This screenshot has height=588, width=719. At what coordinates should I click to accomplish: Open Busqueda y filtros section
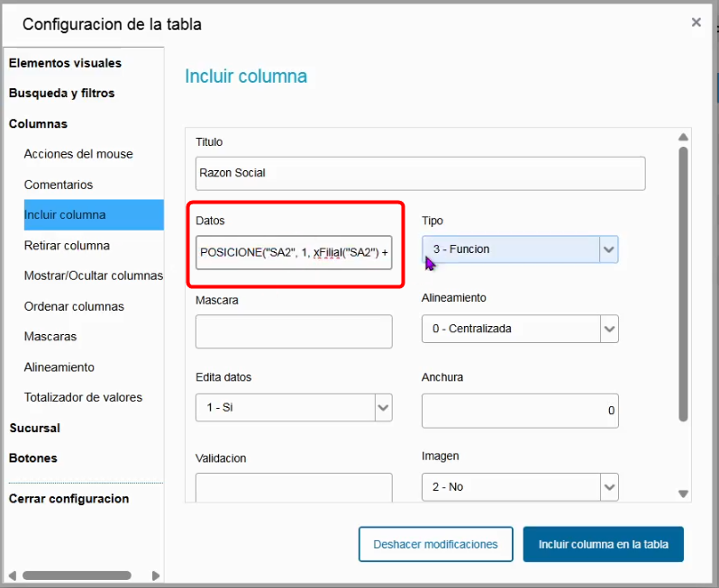[x=61, y=93]
